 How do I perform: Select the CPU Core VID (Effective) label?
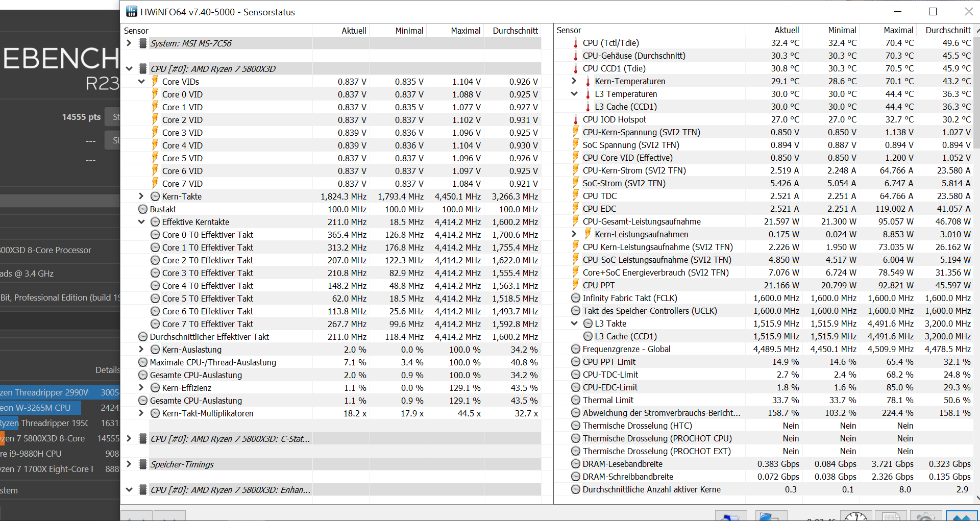coord(628,158)
